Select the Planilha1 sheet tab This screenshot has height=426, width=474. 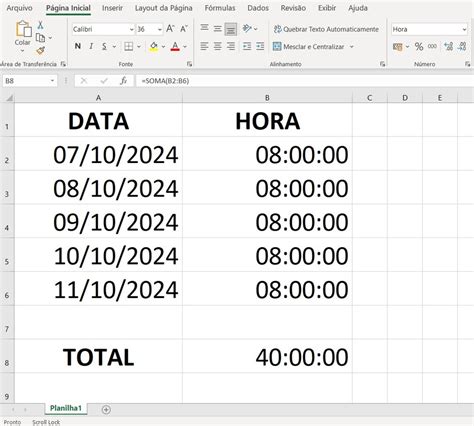coord(66,408)
